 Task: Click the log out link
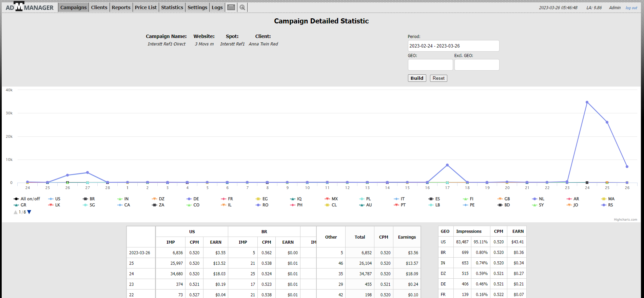[x=631, y=8]
